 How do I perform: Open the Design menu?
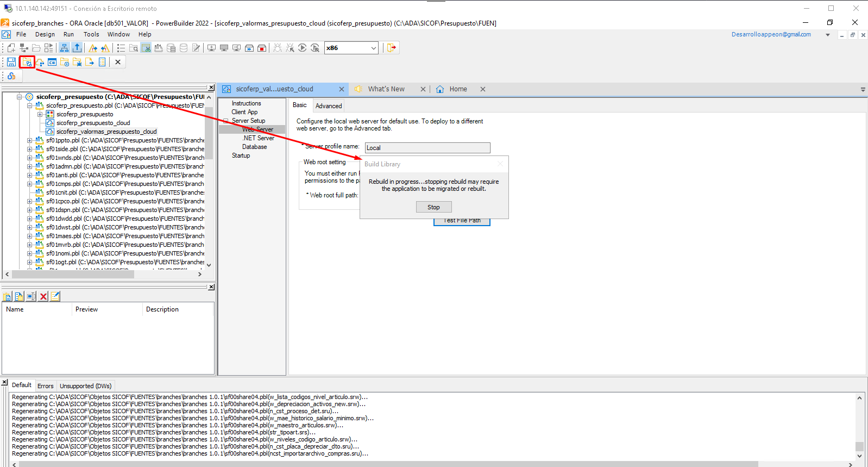pos(45,34)
